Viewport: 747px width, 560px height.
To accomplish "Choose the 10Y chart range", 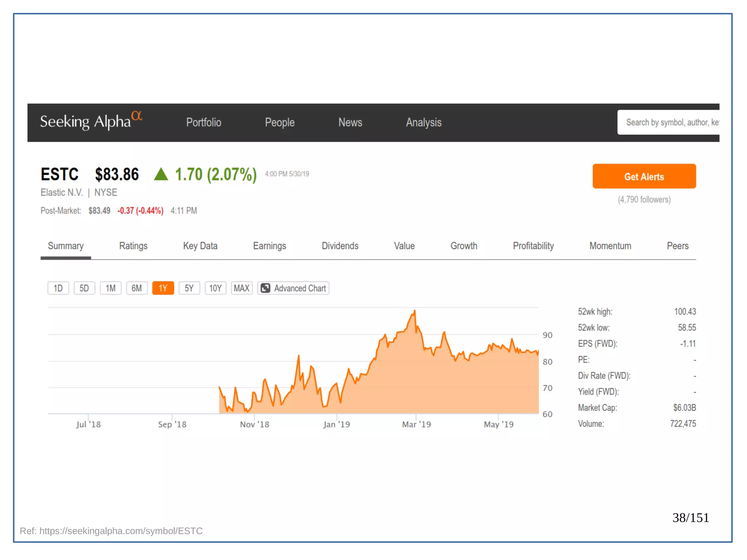I will [215, 288].
